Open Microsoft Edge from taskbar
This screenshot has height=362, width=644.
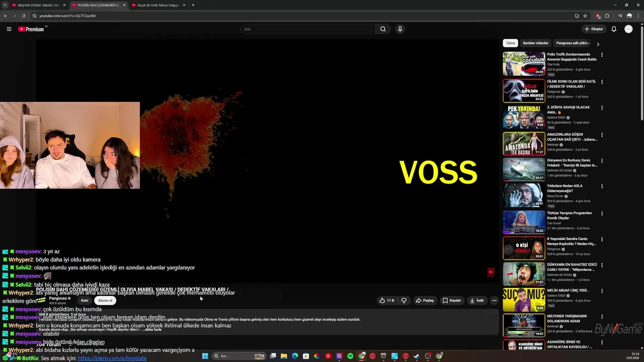pyautogui.click(x=295, y=356)
